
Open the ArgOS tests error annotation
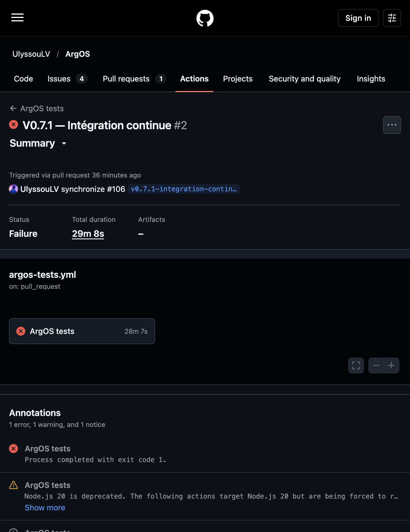coord(47,449)
